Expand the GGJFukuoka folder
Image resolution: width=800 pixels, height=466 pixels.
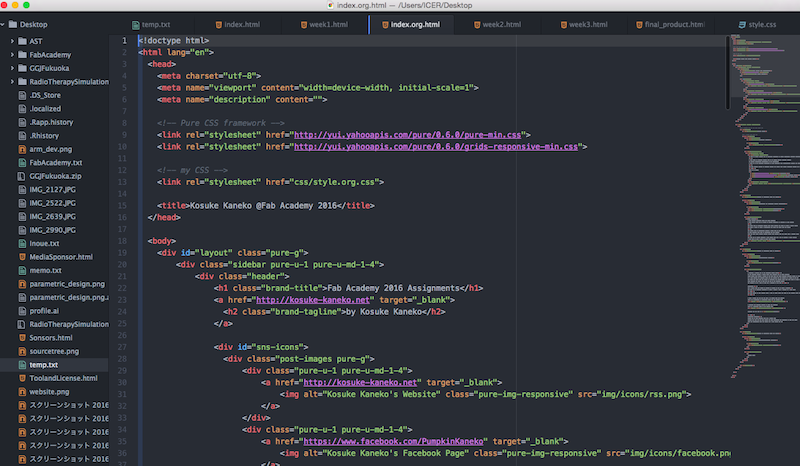[12, 68]
